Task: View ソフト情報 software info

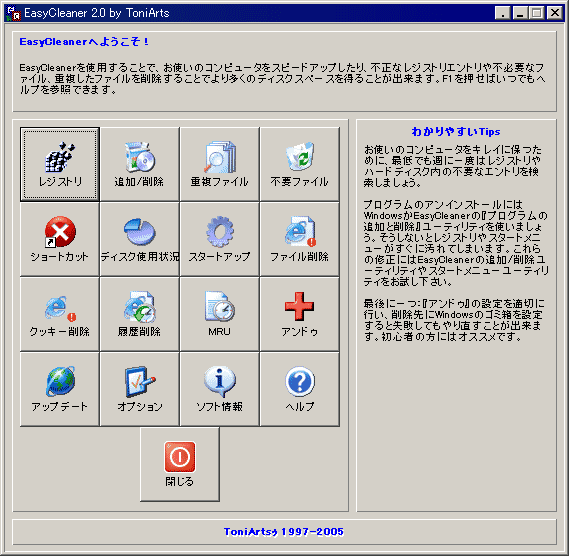Action: tap(220, 389)
